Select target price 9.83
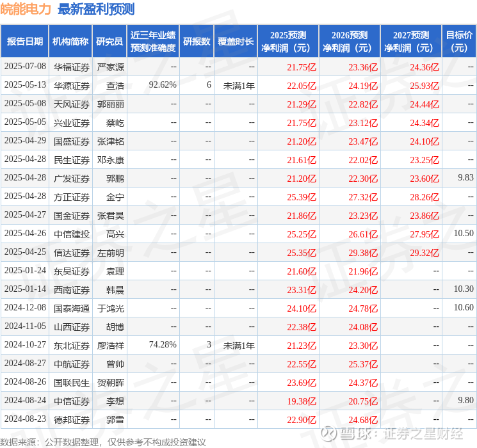This screenshot has width=477, height=448. (x=465, y=178)
